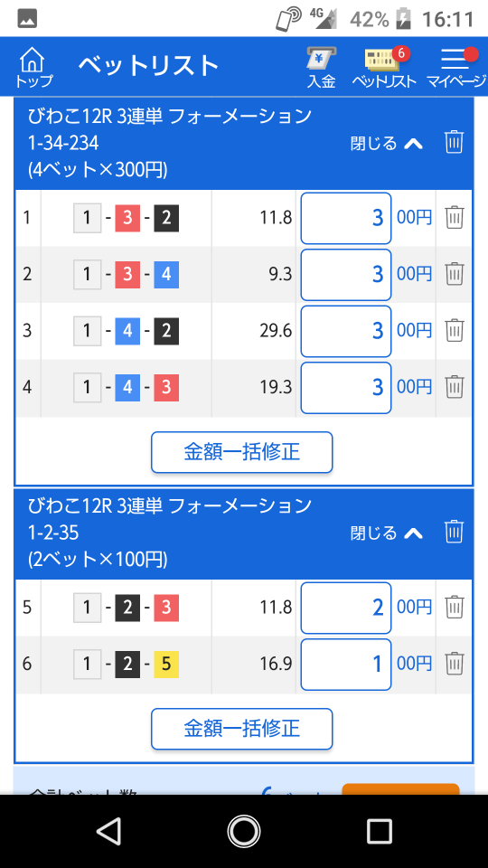
Task: Delete bet row 6 (1-2-5)
Action: 455,664
